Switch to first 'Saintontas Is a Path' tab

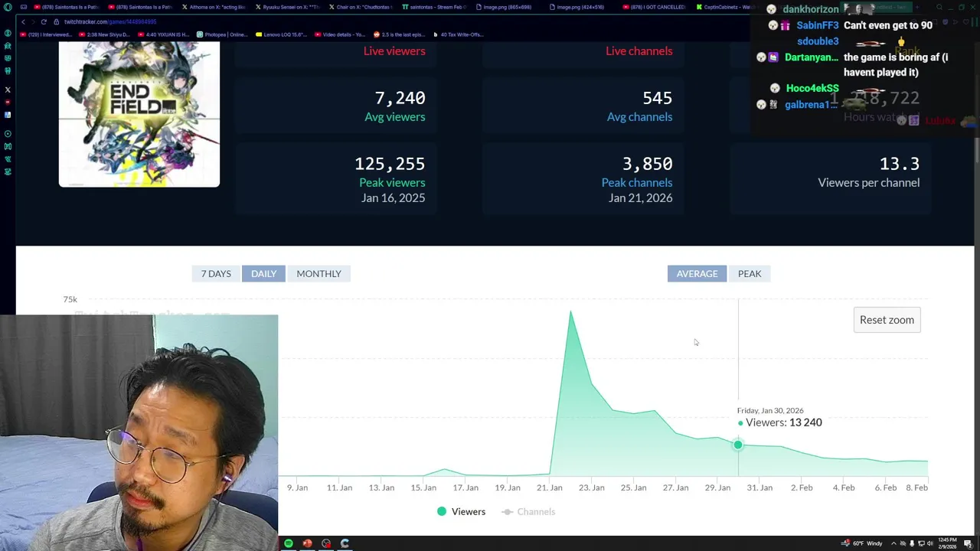(65, 7)
